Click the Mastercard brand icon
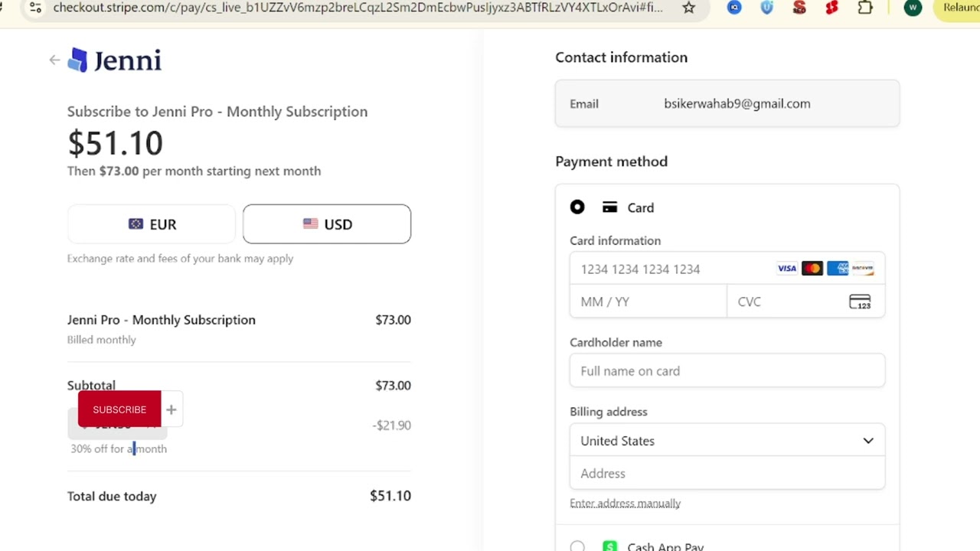 (x=812, y=269)
